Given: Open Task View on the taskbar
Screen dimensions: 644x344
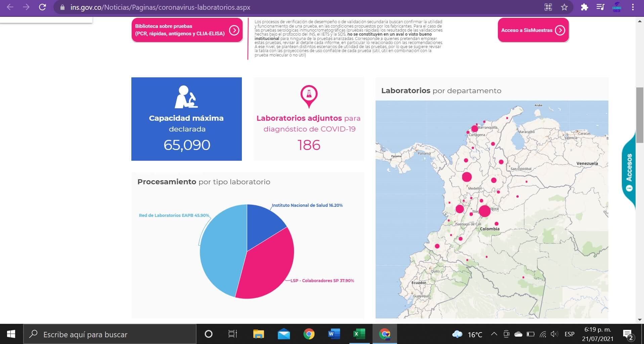Looking at the screenshot, I should (x=233, y=334).
